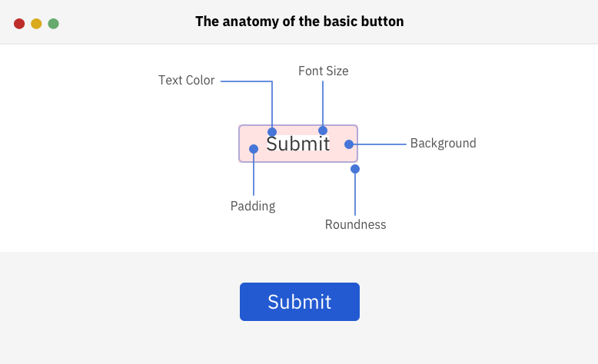Click the window title about basic button anatomy
Viewport: 598px width, 364px height.
pos(299,22)
